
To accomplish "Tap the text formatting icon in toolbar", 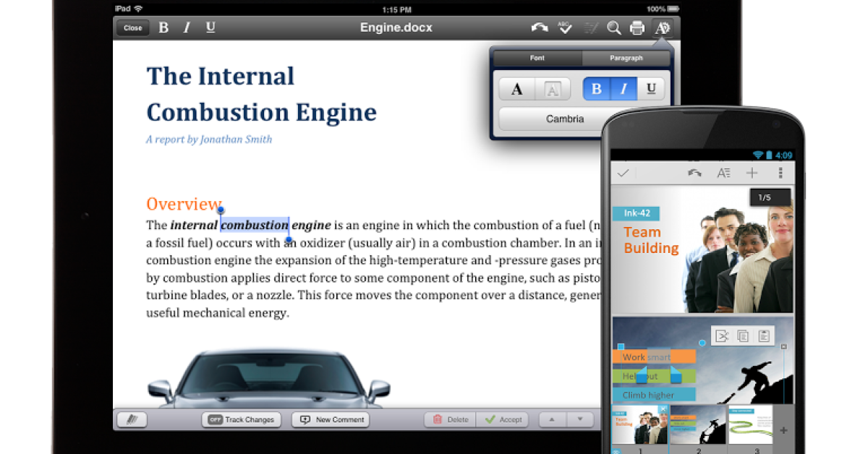I will [662, 28].
